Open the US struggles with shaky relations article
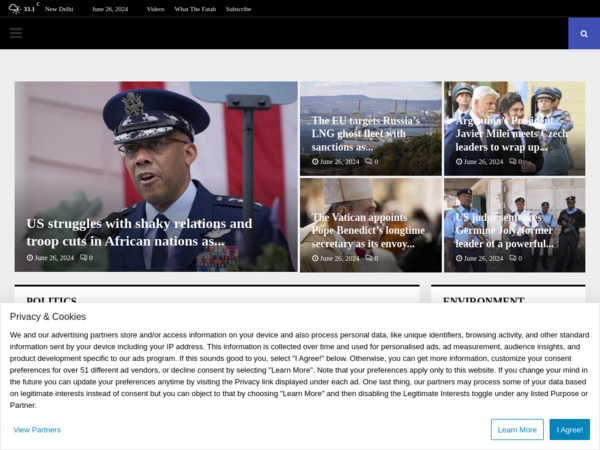Screen dimensions: 600x450 coord(139,232)
